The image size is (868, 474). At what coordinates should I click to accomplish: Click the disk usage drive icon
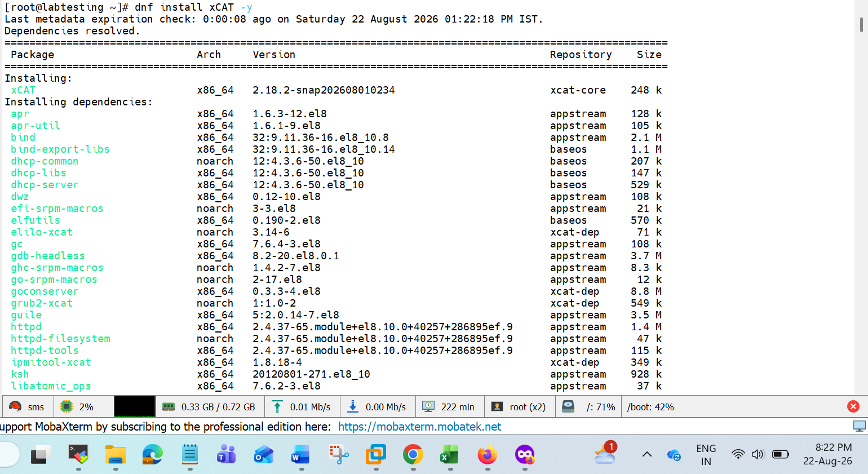coord(568,406)
